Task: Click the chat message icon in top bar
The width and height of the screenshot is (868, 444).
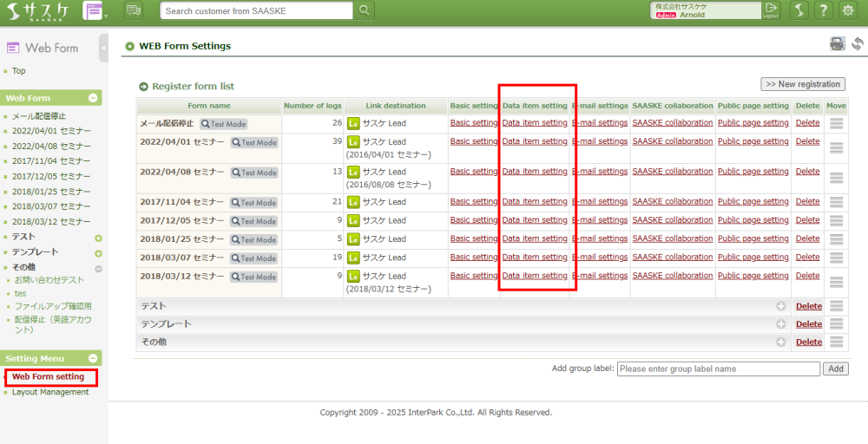Action: click(x=134, y=10)
